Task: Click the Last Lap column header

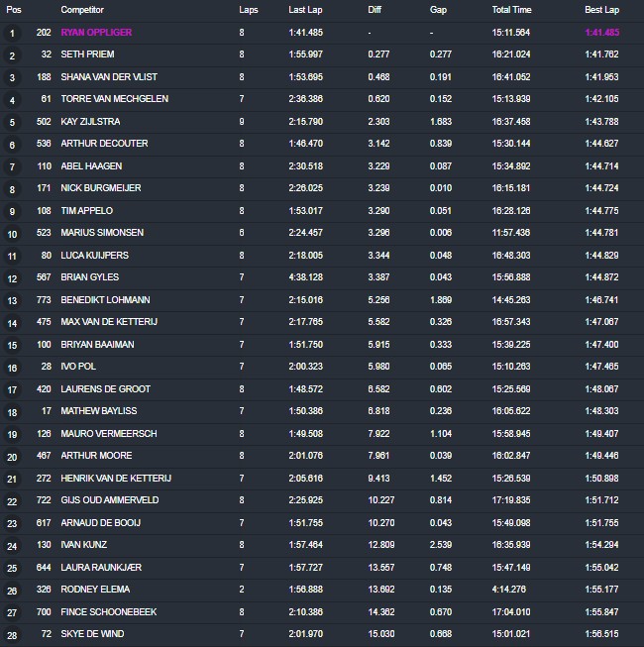Action: coord(305,9)
